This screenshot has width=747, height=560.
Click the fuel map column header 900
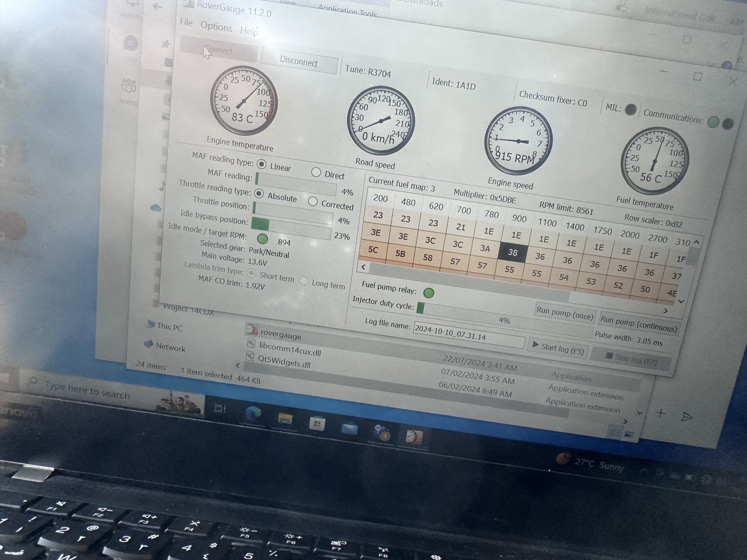519,218
